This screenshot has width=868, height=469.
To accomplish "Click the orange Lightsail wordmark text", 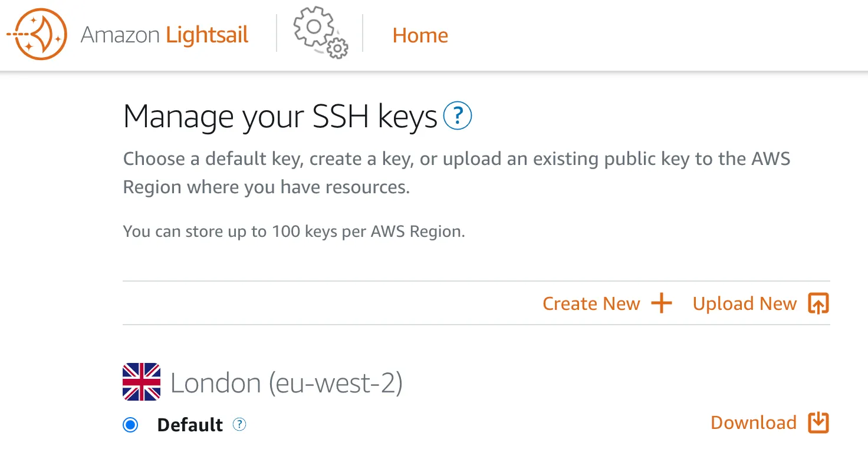I will pos(207,35).
